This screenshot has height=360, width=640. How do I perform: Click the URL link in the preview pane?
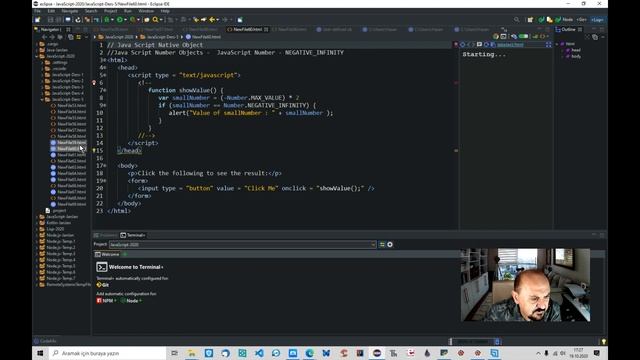(x=510, y=44)
